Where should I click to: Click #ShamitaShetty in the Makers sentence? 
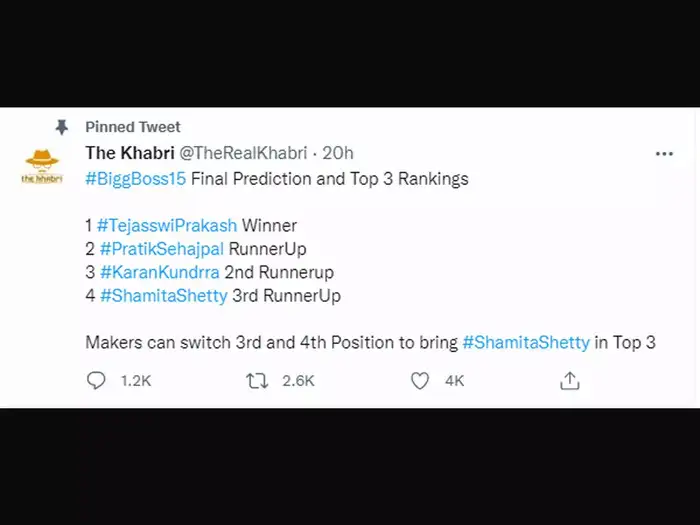(x=525, y=342)
